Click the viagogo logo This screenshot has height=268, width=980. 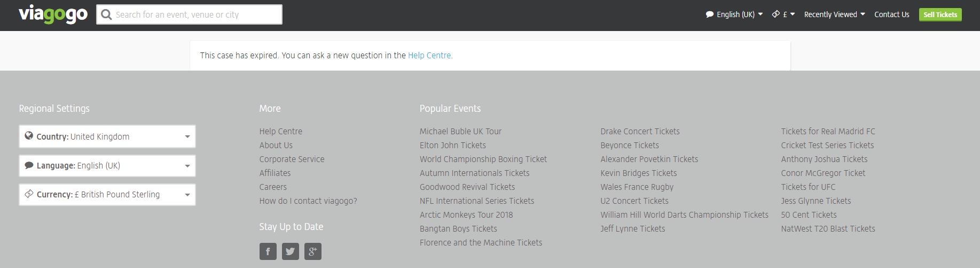click(x=53, y=14)
